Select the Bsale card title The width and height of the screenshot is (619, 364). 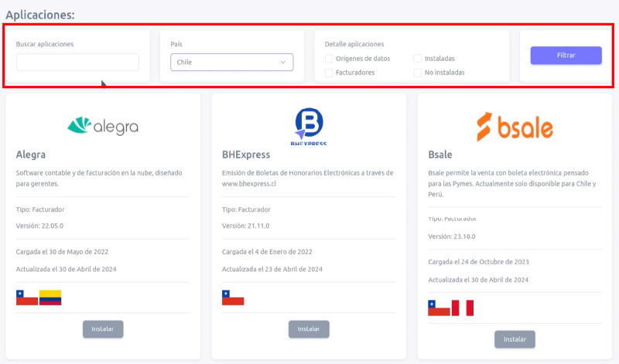pos(440,155)
